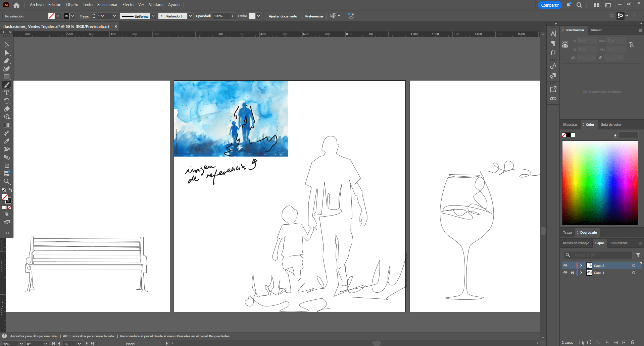This screenshot has height=346, width=644.
Task: Hide the Capa 2 layer
Action: click(x=565, y=266)
